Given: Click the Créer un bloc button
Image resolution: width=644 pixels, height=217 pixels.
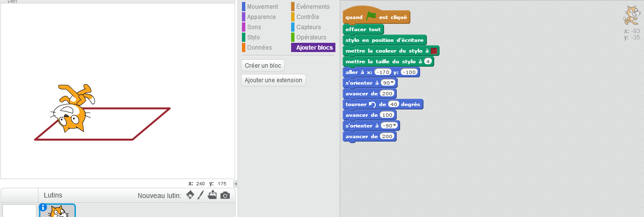Looking at the screenshot, I should point(263,65).
